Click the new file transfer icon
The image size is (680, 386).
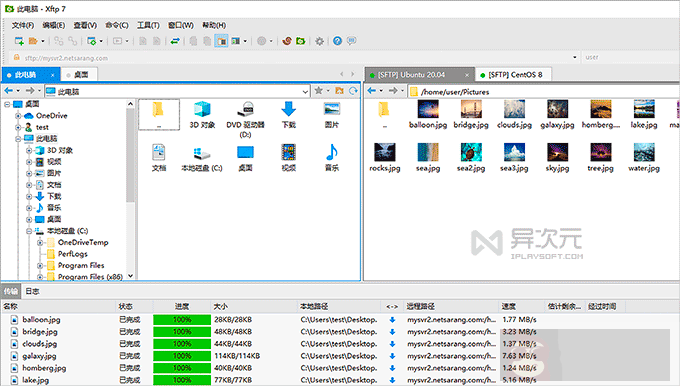pyautogui.click(x=92, y=41)
